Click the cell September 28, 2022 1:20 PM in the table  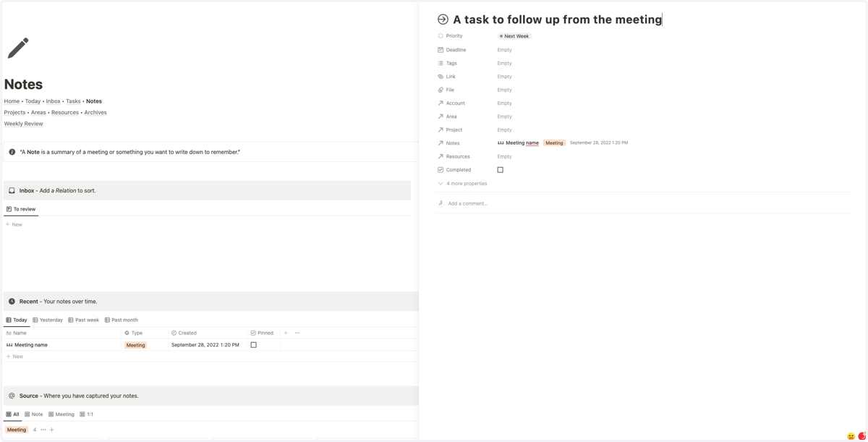(x=205, y=345)
